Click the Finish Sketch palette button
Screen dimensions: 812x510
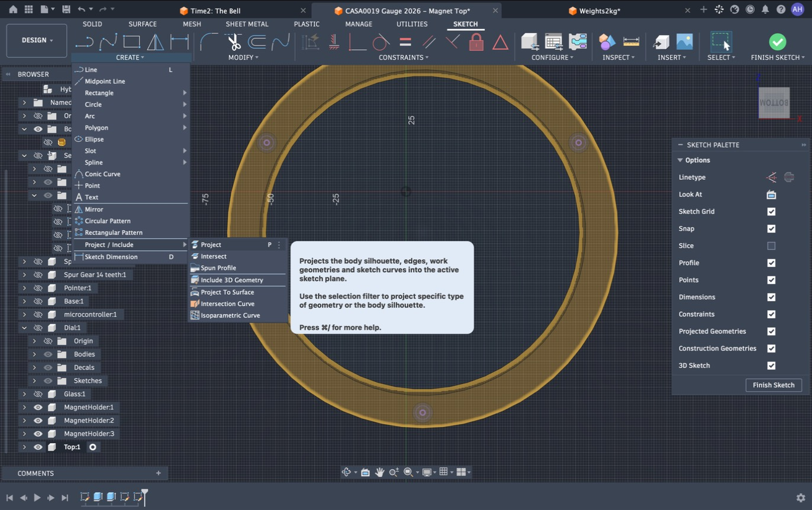pyautogui.click(x=774, y=385)
